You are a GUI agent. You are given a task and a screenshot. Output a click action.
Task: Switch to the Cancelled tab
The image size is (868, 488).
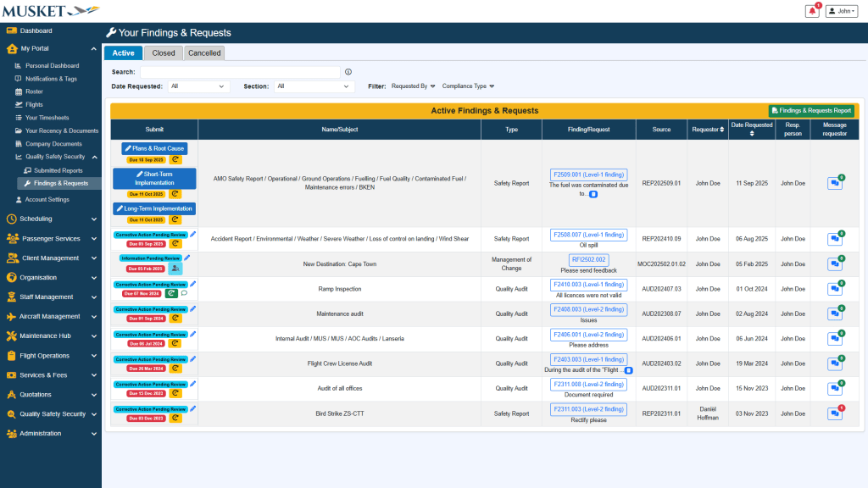click(204, 53)
